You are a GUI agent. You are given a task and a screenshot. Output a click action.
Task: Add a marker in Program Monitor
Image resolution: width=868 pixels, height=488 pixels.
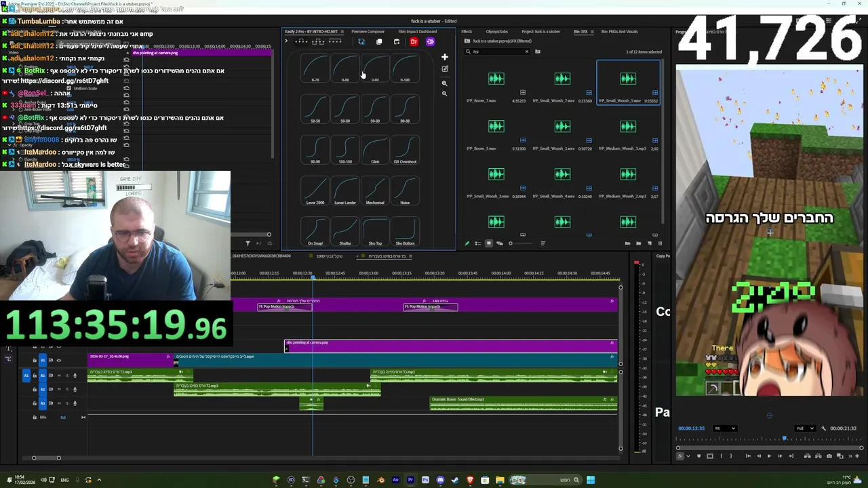[x=699, y=456]
